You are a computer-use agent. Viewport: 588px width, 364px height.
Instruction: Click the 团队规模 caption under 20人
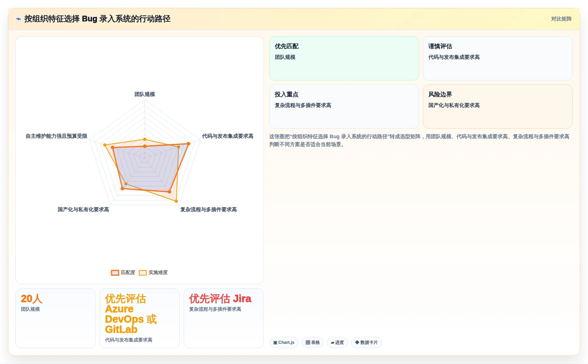point(30,309)
